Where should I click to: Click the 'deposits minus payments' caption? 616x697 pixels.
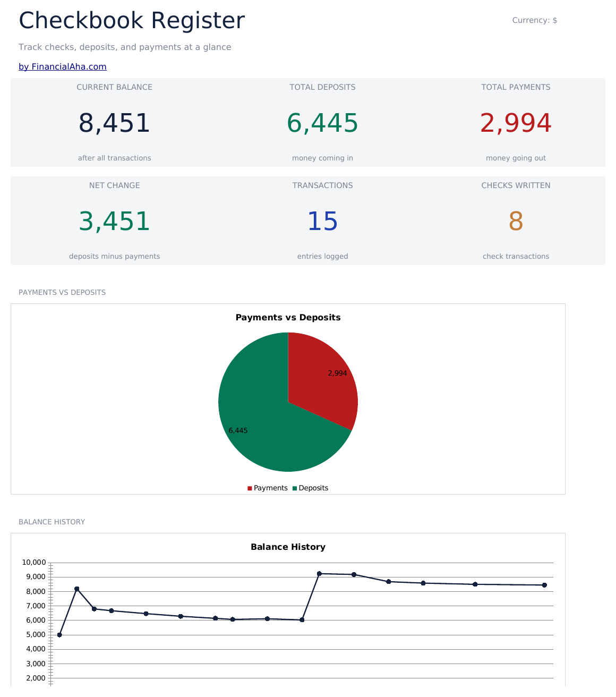(x=114, y=256)
